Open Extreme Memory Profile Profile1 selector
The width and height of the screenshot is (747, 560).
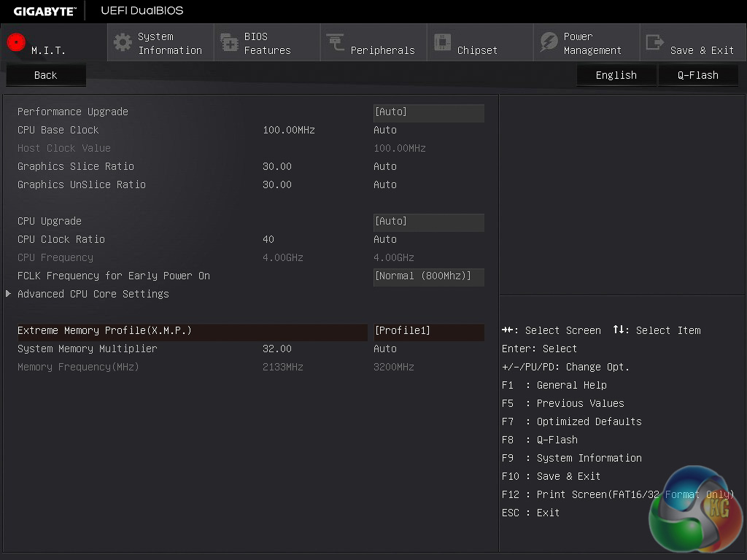[428, 331]
